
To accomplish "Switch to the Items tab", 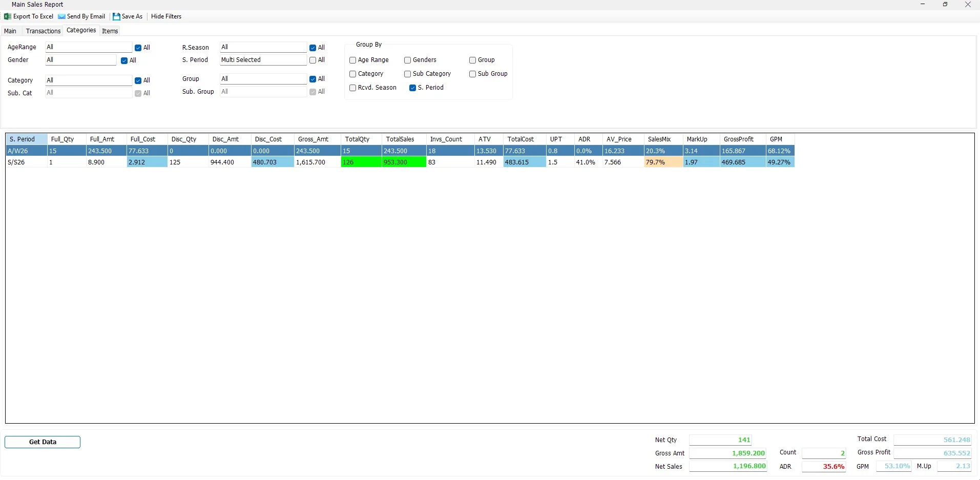I will [x=110, y=31].
